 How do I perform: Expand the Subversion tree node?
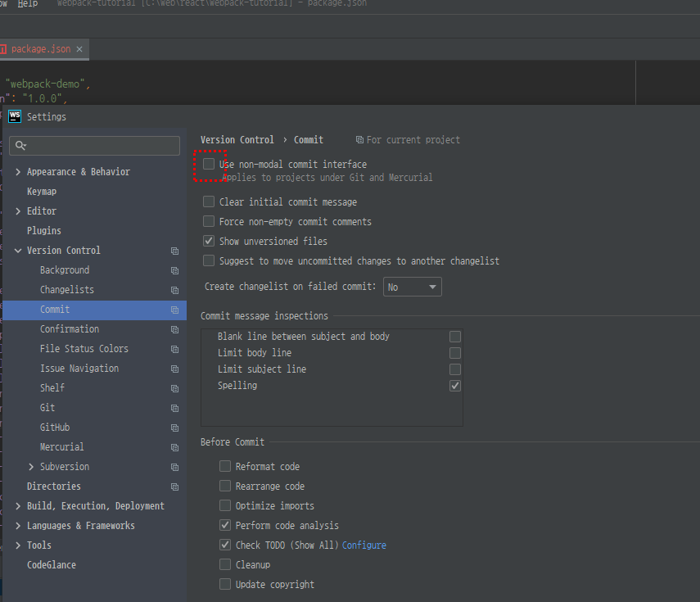click(x=31, y=467)
